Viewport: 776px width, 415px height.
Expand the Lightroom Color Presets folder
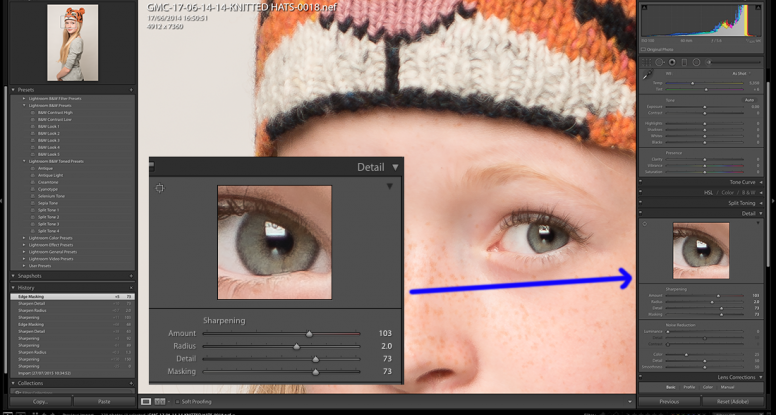[x=24, y=238]
